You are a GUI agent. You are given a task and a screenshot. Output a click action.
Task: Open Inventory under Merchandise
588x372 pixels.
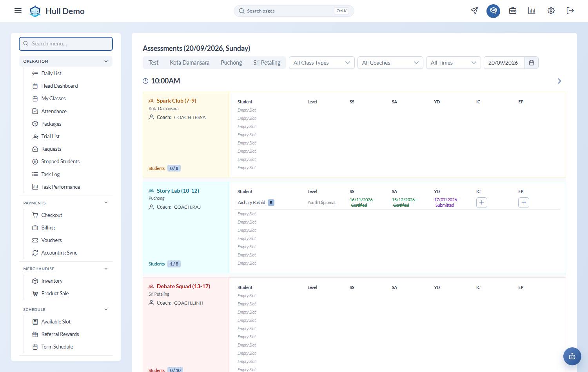click(x=52, y=281)
